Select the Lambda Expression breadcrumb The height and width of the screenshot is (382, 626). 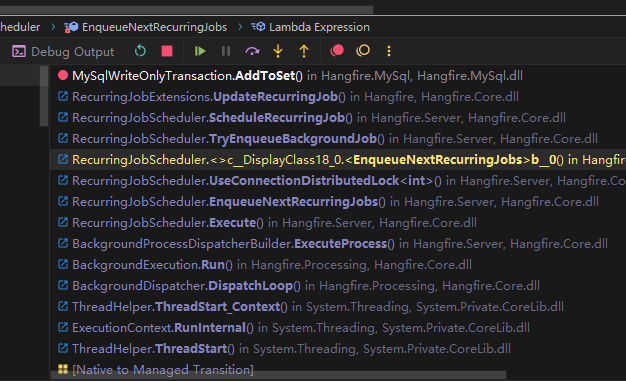(x=319, y=27)
